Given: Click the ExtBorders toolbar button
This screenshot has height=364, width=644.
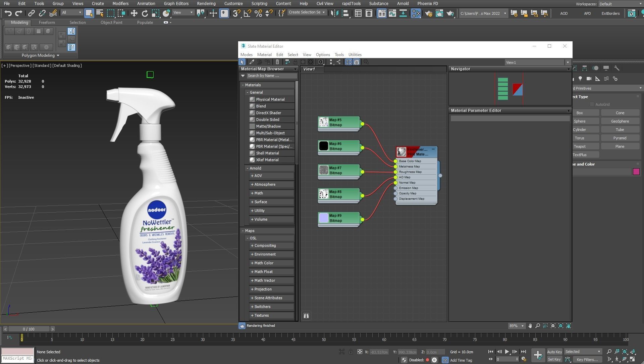Looking at the screenshot, I should [x=610, y=13].
